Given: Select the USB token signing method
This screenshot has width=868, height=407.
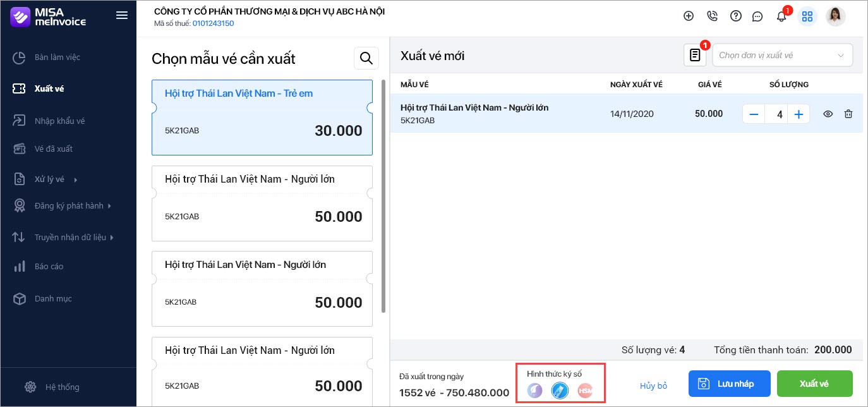Looking at the screenshot, I should [x=560, y=391].
